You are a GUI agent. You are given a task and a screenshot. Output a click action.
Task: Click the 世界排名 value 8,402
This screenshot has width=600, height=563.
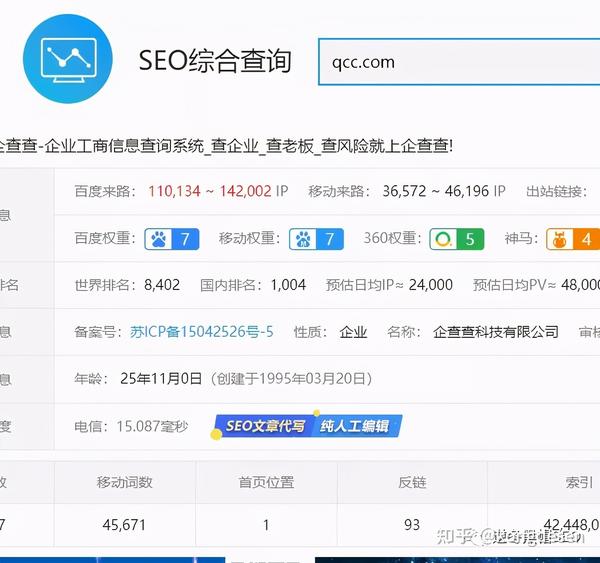[162, 285]
